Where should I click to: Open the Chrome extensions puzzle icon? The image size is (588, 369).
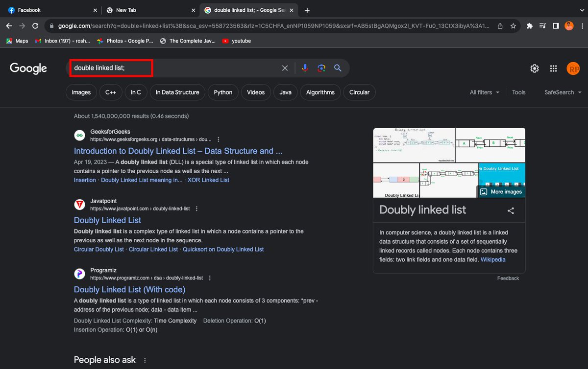pyautogui.click(x=530, y=26)
